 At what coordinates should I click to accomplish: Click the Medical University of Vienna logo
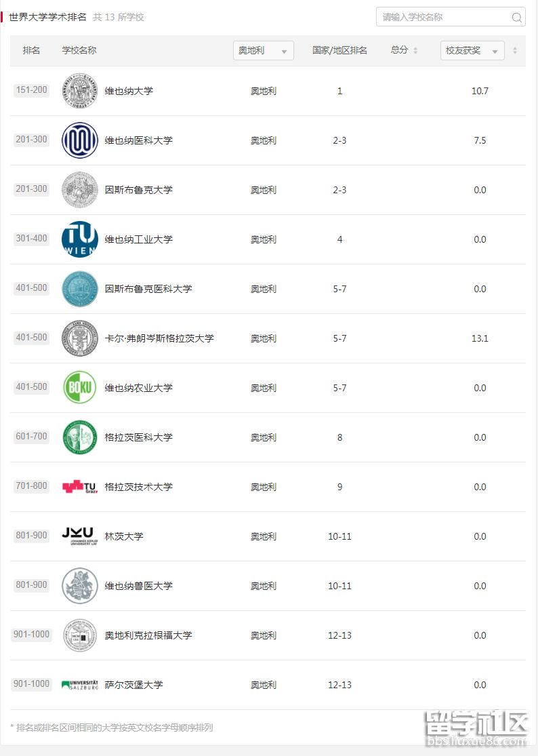tap(80, 140)
